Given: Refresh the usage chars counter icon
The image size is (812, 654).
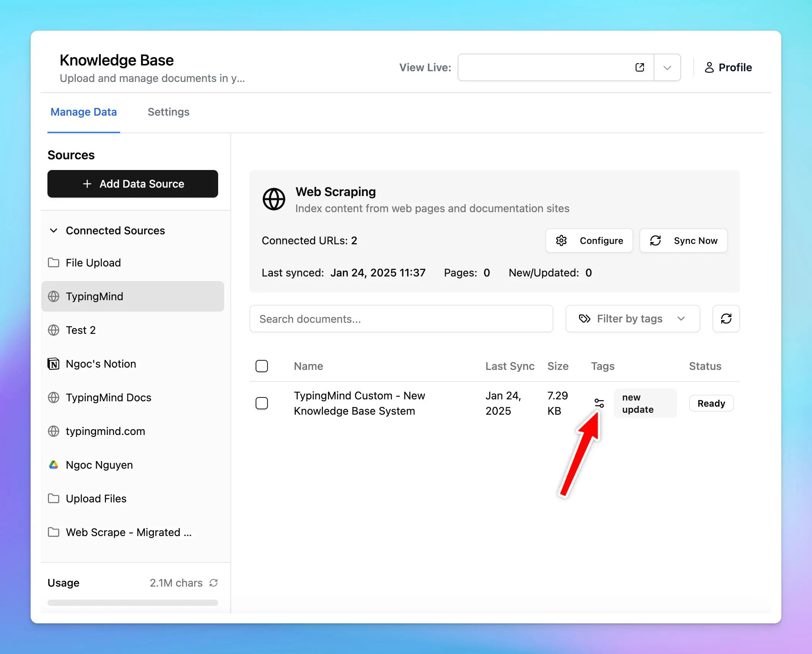Looking at the screenshot, I should [214, 583].
